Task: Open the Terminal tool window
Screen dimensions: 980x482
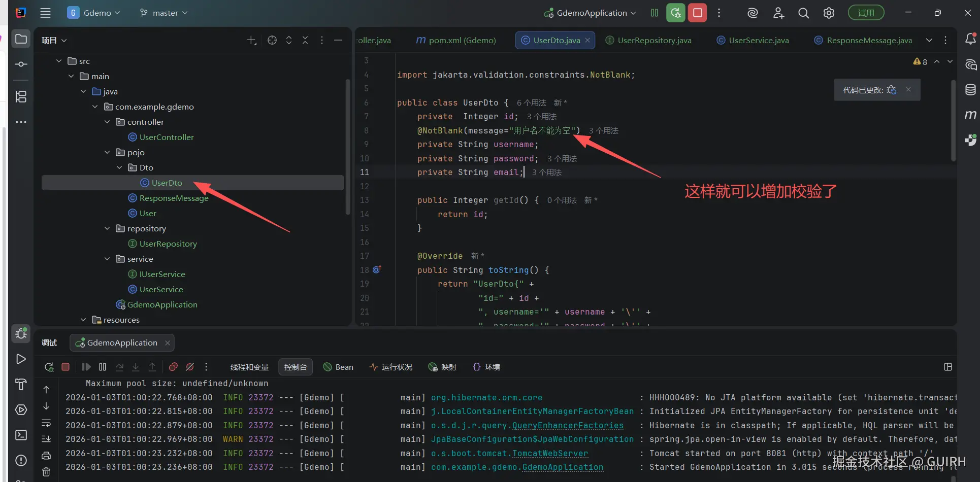Action: (21, 435)
